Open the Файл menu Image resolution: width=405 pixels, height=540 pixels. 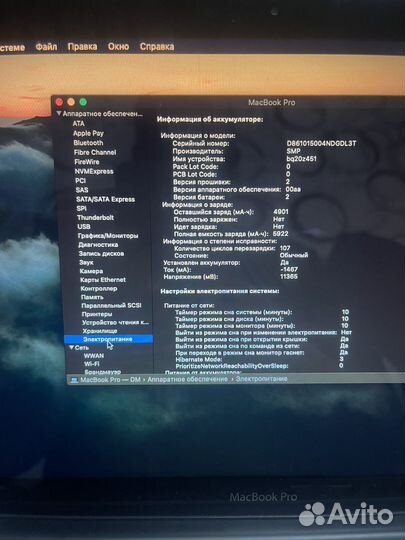click(x=46, y=46)
